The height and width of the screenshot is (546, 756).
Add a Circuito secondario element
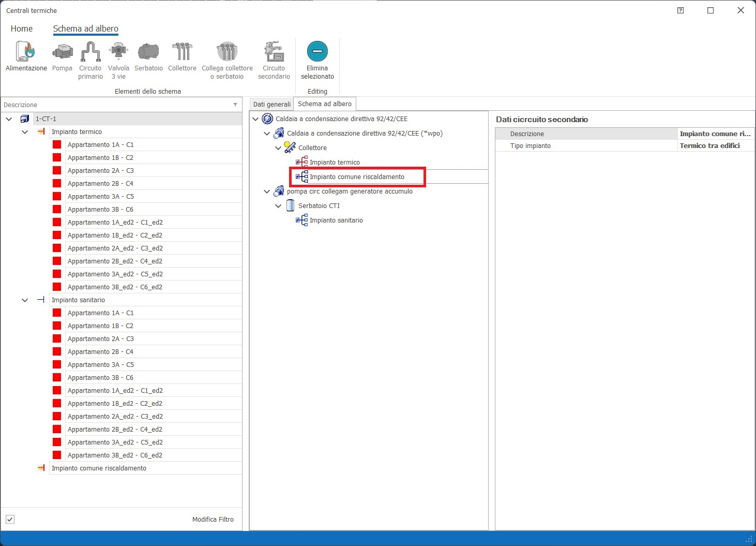click(274, 52)
